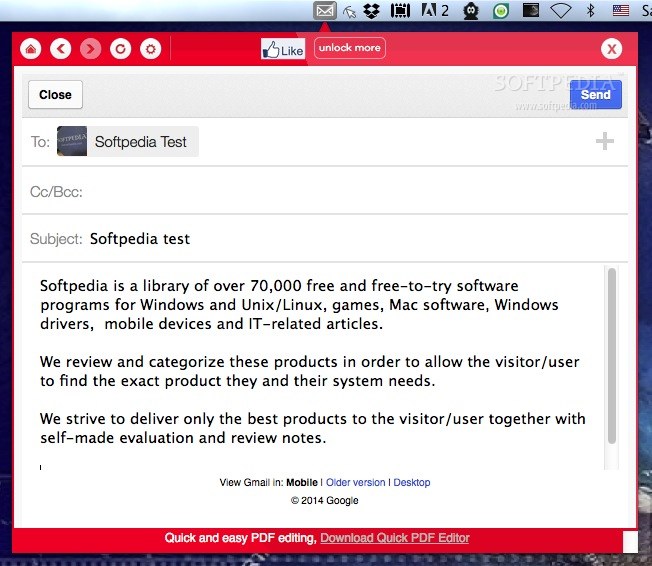The image size is (652, 566).
Task: Click the mail icon in menu bar
Action: (324, 11)
